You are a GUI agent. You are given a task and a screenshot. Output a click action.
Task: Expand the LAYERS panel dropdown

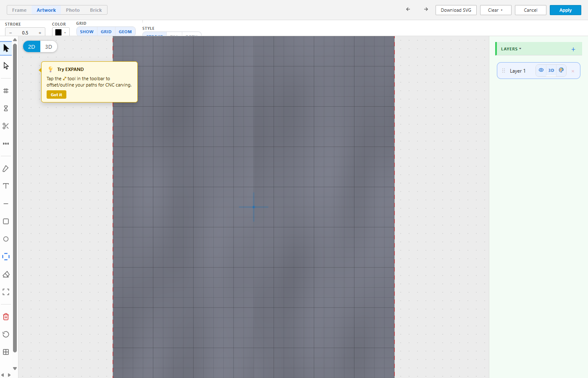tap(511, 49)
